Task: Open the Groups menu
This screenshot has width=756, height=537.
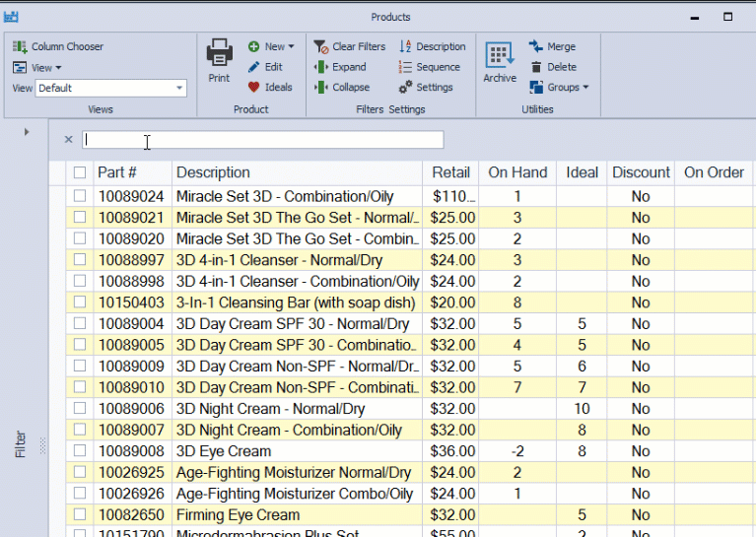Action: 559,88
